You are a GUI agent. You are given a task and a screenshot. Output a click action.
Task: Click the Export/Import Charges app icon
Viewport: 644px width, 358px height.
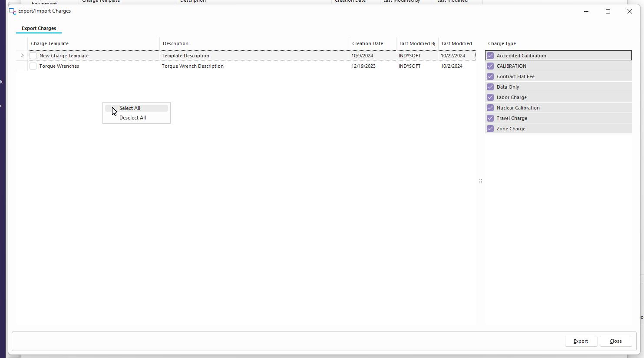pyautogui.click(x=13, y=11)
